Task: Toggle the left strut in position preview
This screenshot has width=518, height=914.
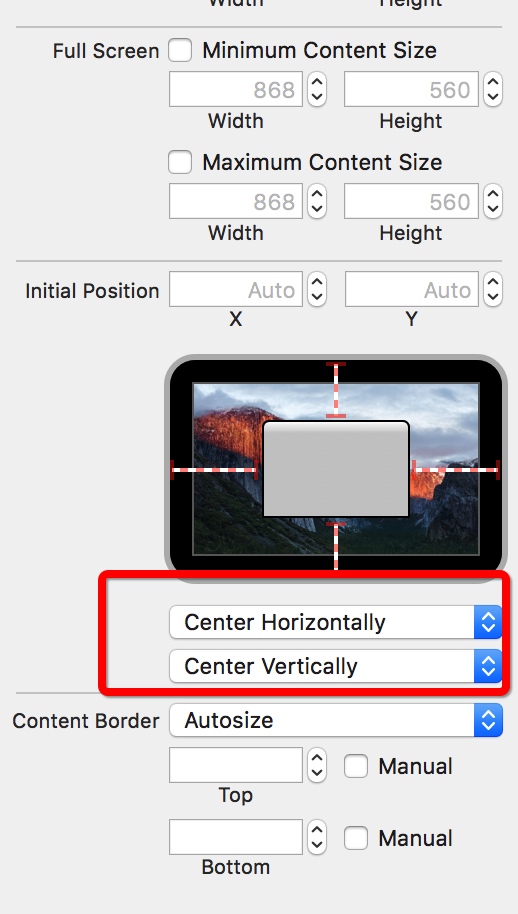Action: pyautogui.click(x=214, y=469)
